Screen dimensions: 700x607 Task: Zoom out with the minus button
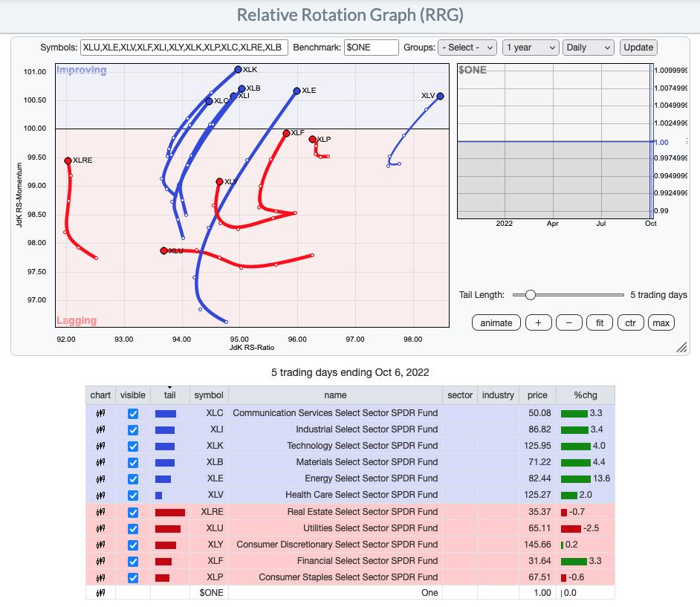(x=568, y=322)
